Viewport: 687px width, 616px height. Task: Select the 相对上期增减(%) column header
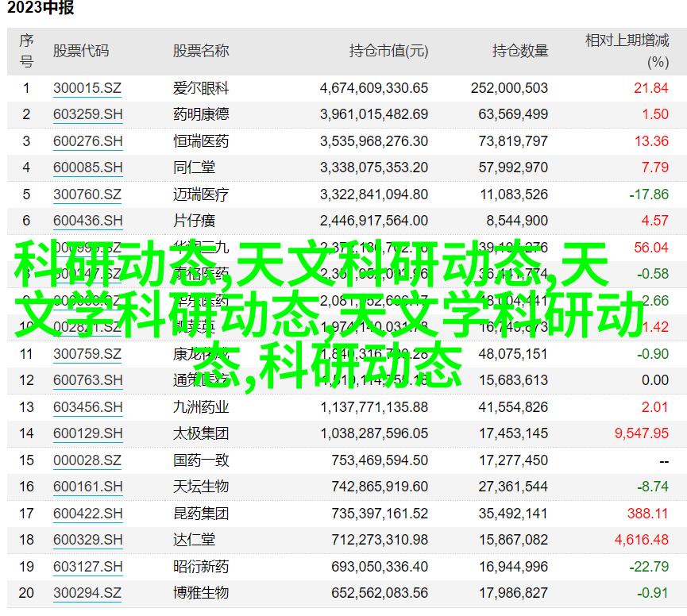pos(627,51)
